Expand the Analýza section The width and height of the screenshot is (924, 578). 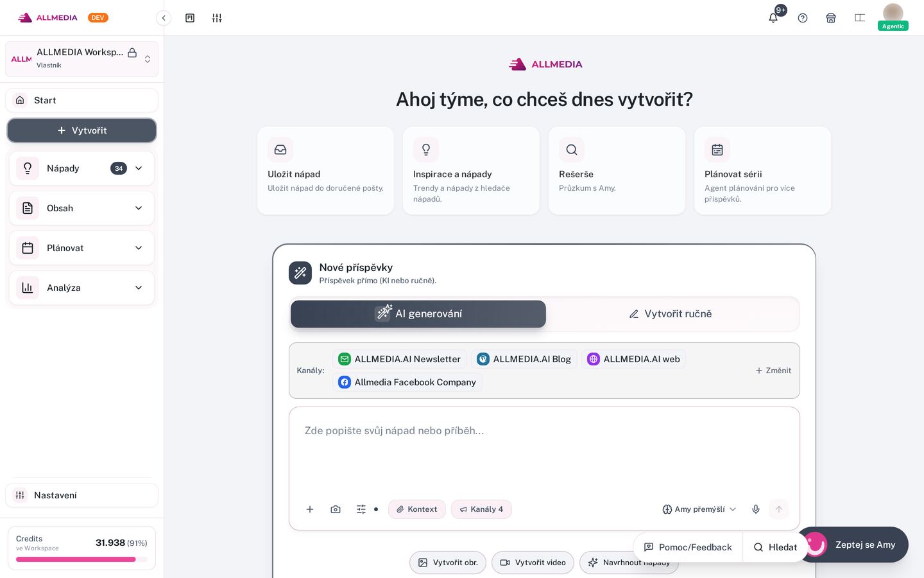pos(82,288)
